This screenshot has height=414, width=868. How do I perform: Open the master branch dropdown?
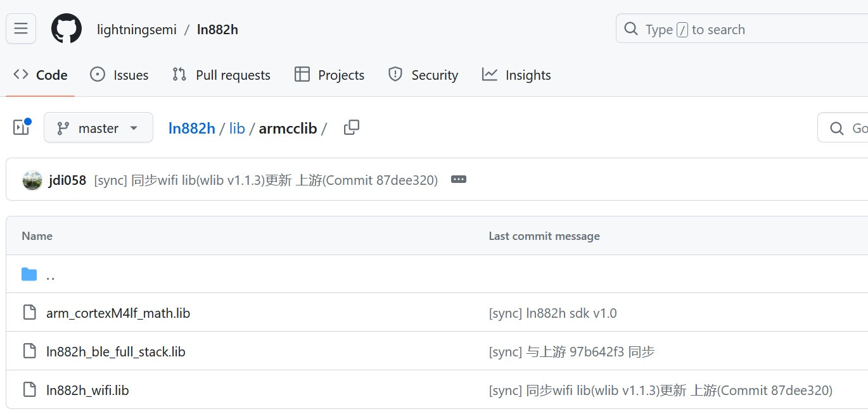pyautogui.click(x=98, y=128)
